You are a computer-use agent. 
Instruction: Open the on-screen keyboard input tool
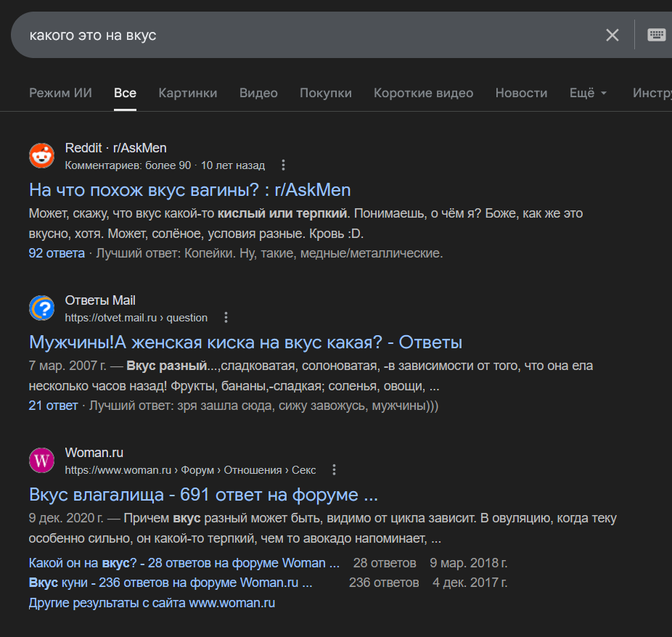[656, 35]
